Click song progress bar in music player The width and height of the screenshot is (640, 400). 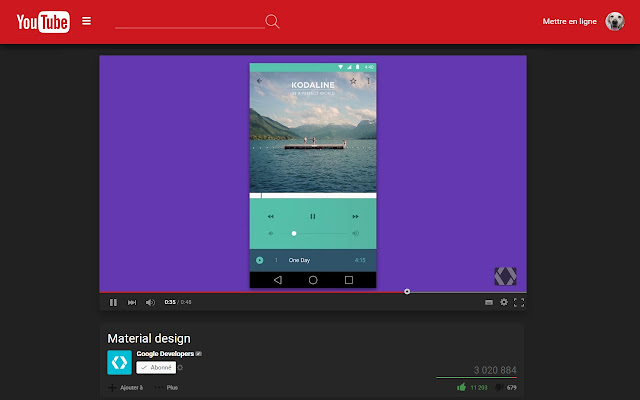[313, 196]
